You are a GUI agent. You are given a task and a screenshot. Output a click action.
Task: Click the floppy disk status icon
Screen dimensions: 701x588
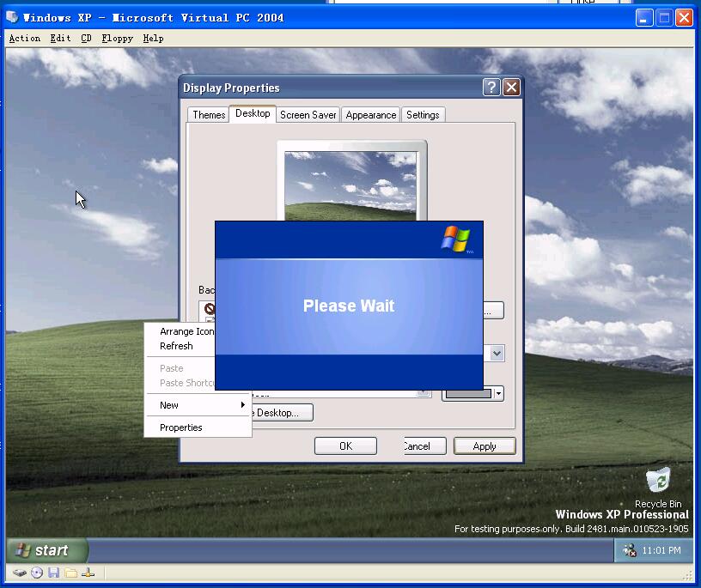coord(53,573)
